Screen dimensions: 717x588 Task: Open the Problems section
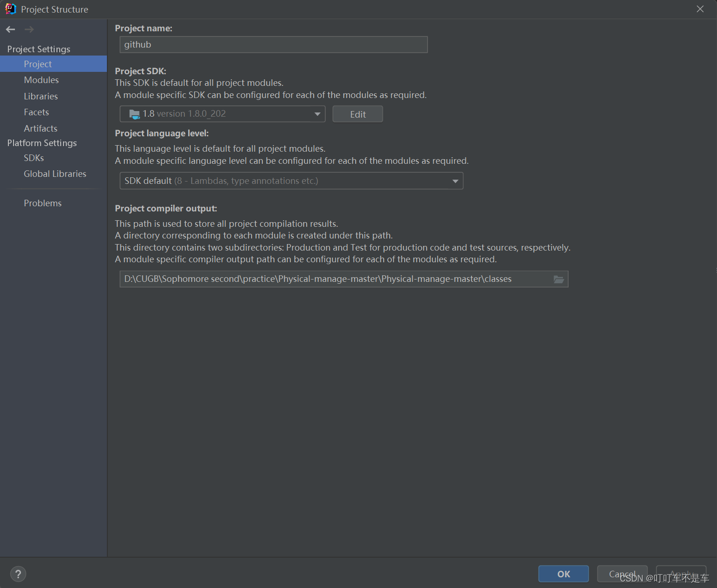pos(42,203)
